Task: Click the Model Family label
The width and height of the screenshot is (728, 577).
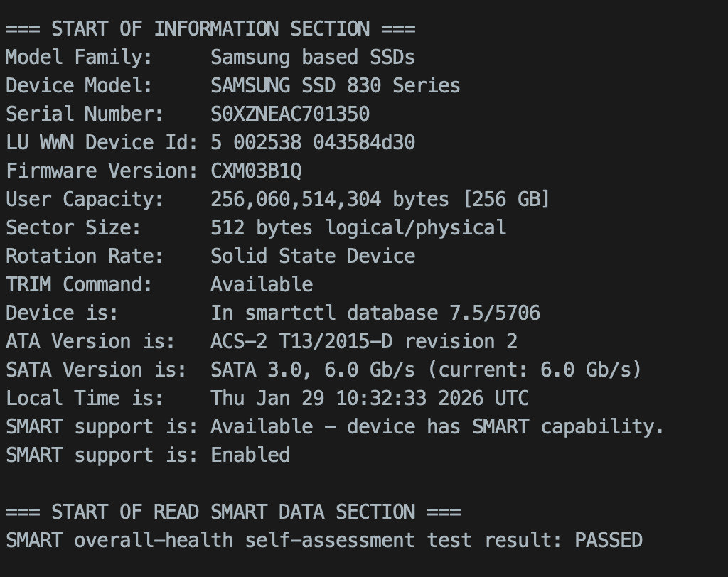Action: (x=78, y=57)
